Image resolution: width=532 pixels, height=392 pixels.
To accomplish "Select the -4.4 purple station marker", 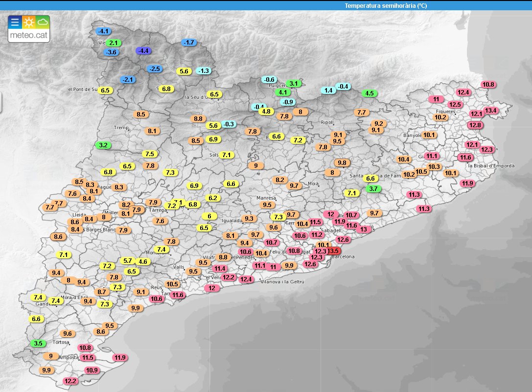I will 143,50.
